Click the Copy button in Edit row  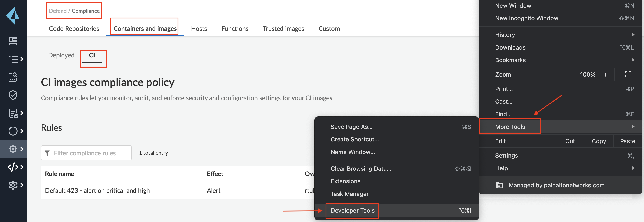pos(599,141)
